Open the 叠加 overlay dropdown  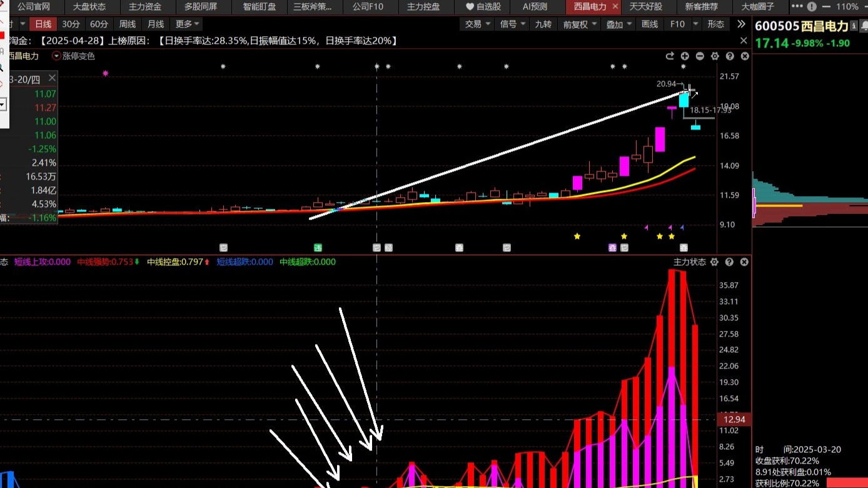[x=618, y=24]
